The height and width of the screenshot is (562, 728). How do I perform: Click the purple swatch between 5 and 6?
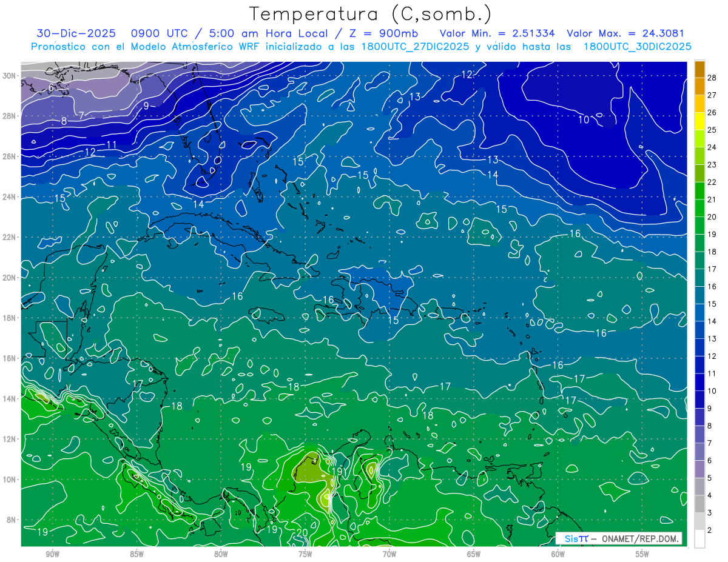point(699,469)
